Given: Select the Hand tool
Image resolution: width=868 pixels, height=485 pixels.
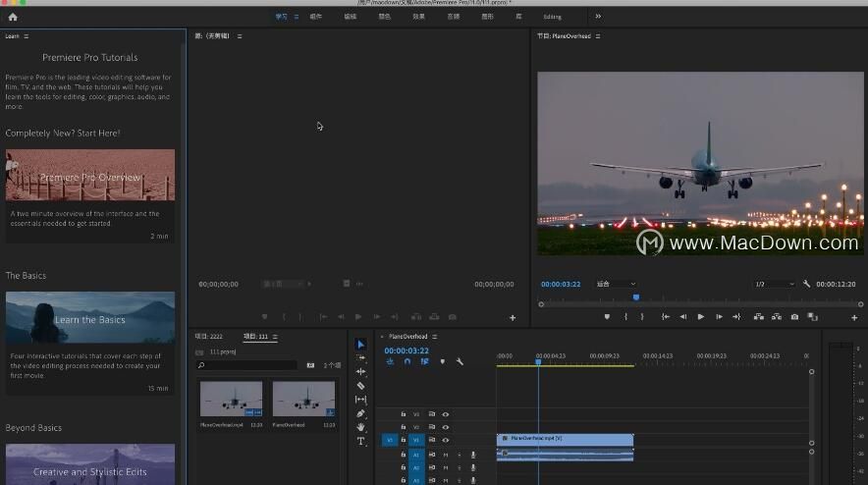Looking at the screenshot, I should (361, 427).
